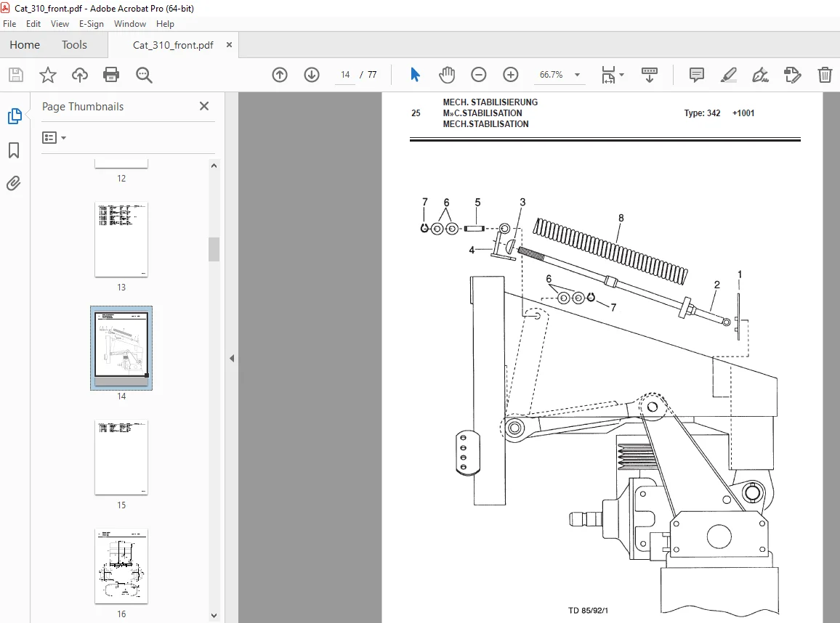Select the Highlight text pen tool
Image resolution: width=840 pixels, height=623 pixels.
[729, 75]
